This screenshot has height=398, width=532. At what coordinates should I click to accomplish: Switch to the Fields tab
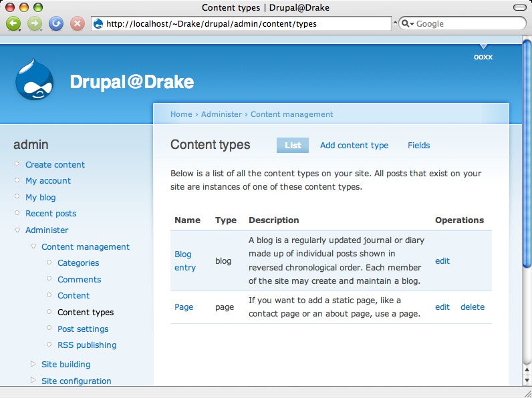pyautogui.click(x=418, y=145)
